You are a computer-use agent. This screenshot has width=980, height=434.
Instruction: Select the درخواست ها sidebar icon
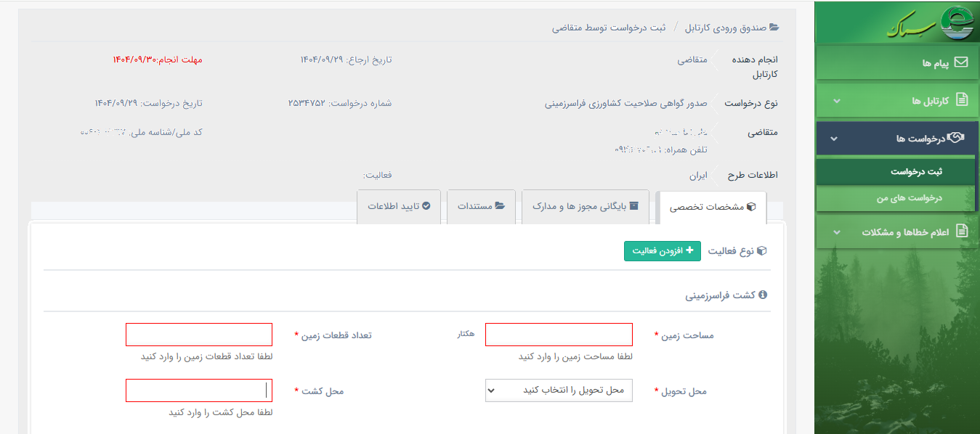click(957, 136)
